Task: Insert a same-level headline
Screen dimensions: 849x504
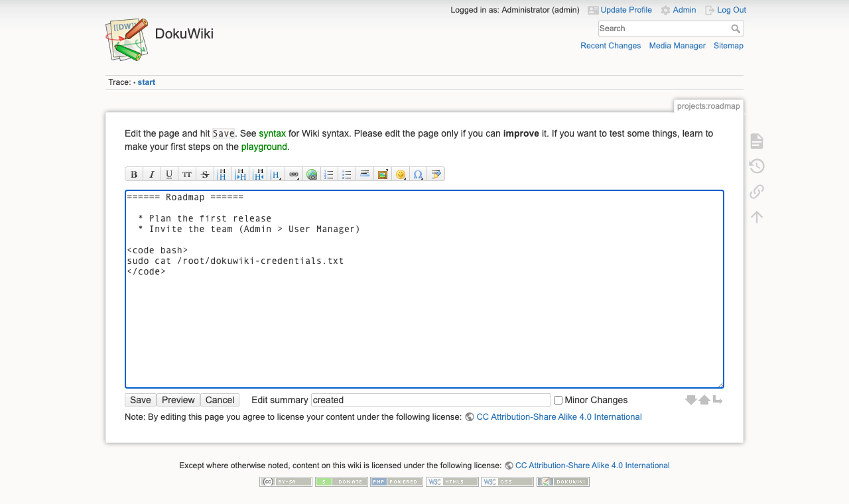Action: click(x=223, y=174)
